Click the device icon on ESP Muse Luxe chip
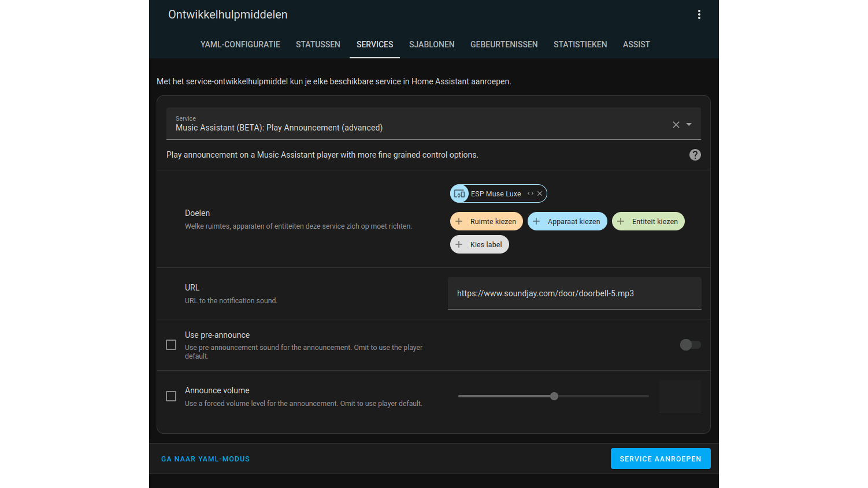The image size is (868, 488). [459, 194]
